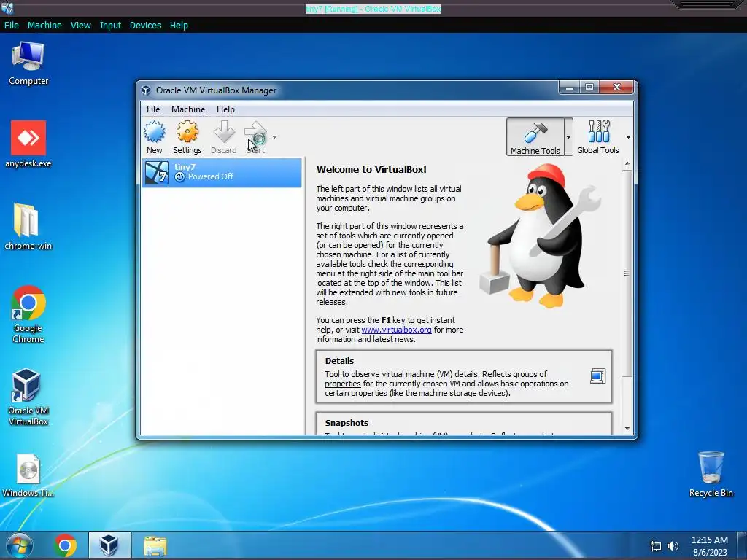Minimize the VirtualBox Manager window
The height and width of the screenshot is (560, 747).
coord(569,87)
